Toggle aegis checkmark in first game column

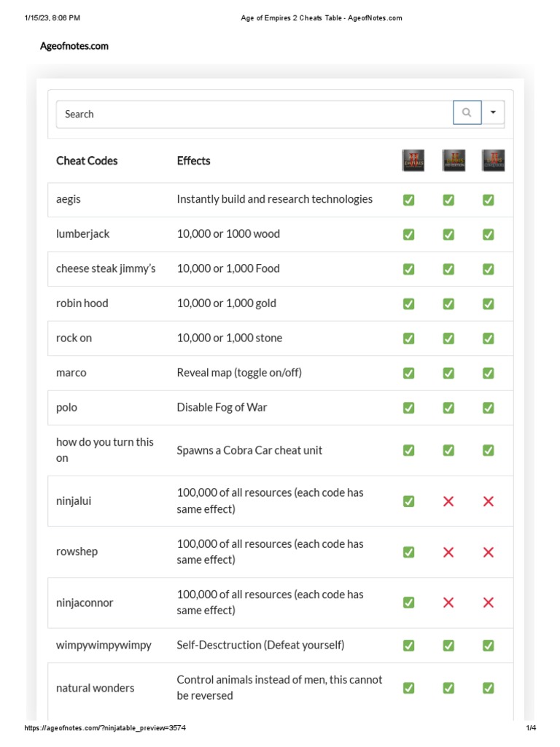(x=409, y=200)
